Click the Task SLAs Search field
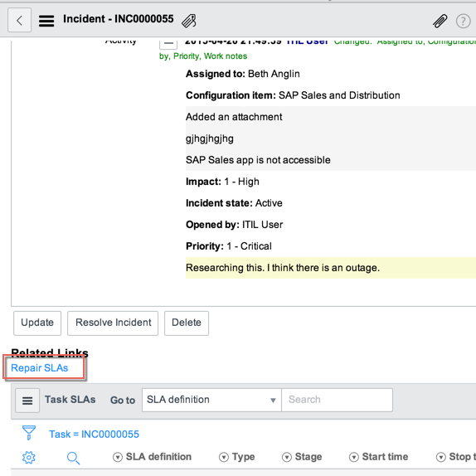Viewport: 476px width, 476px height. tap(337, 400)
